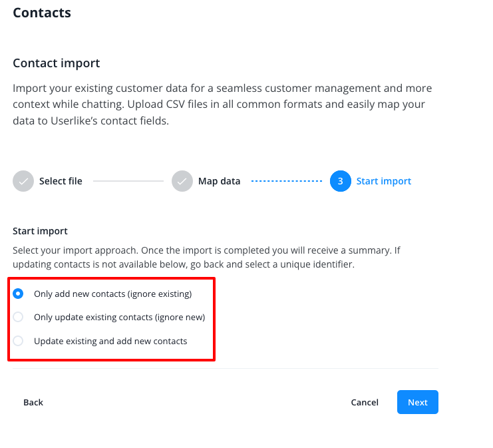493x448 pixels.
Task: Click the bold "Start import" section heading
Action: tap(40, 231)
